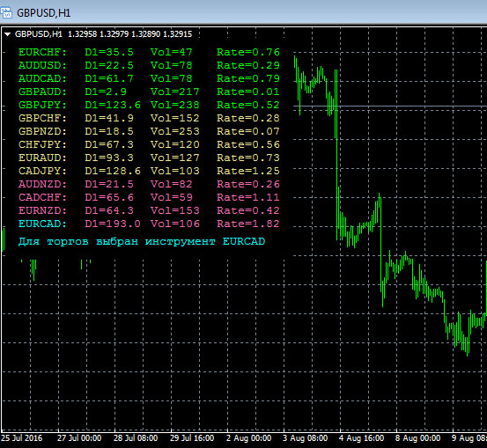Click the D1=35.5 value for EURCHF
The image size is (487, 448).
[x=109, y=52]
